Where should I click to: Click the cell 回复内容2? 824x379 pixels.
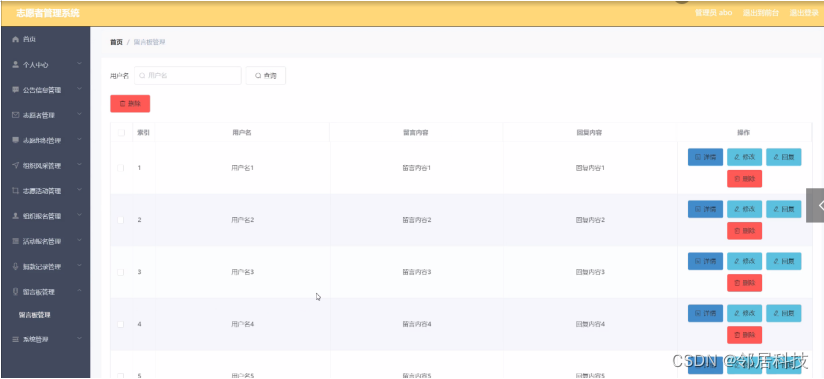coord(590,220)
